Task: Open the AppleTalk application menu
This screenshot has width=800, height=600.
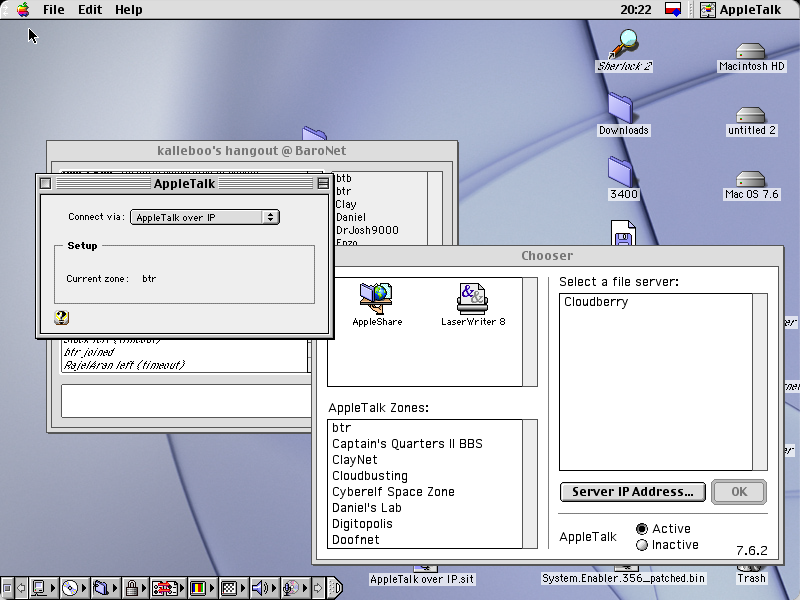Action: (x=741, y=9)
